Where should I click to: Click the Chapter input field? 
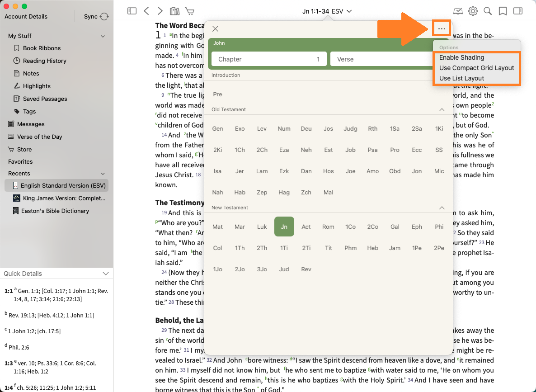pyautogui.click(x=269, y=59)
